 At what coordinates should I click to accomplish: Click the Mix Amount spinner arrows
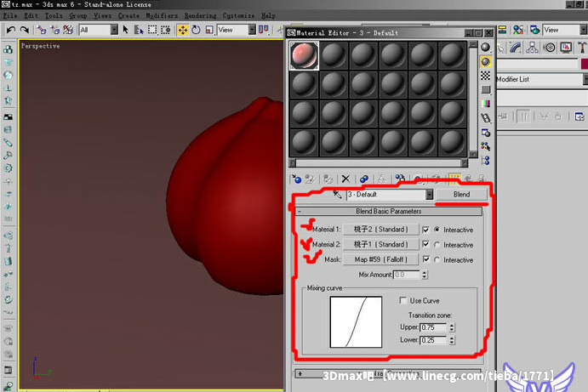pos(424,275)
